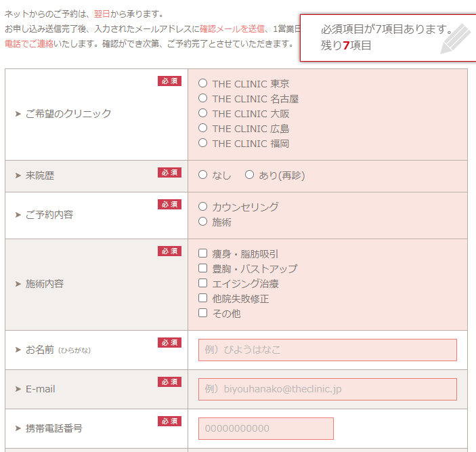
Task: Enable the 豊胸・バストアップ checkbox
Action: pos(203,268)
